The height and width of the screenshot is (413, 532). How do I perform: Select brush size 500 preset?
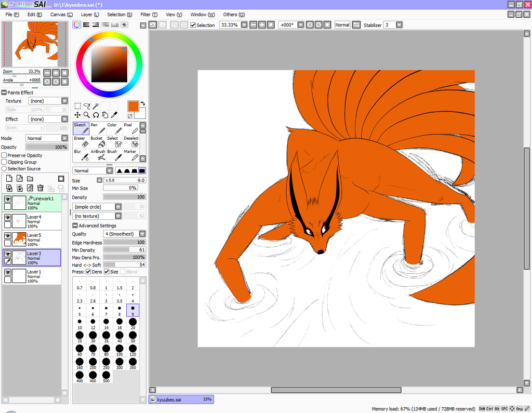[x=106, y=377]
